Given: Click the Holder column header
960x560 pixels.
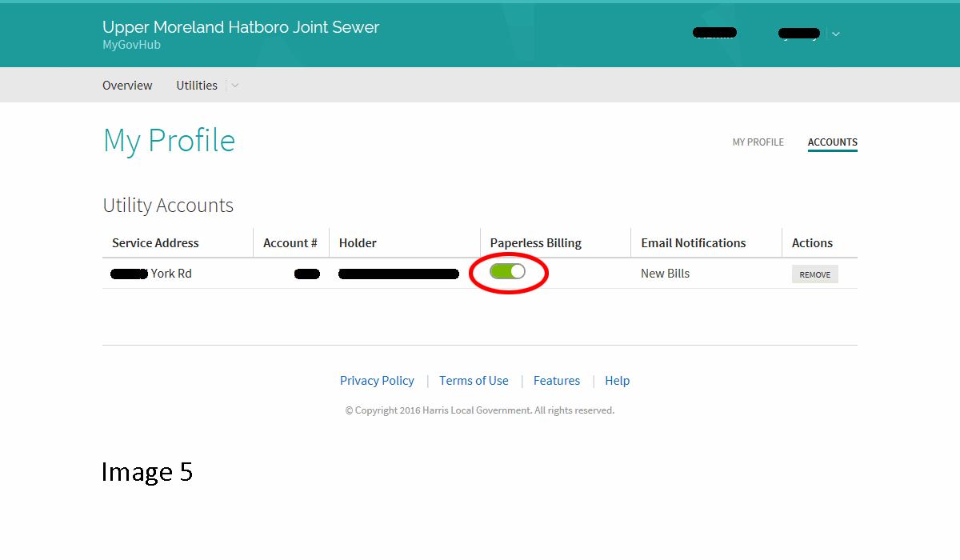Looking at the screenshot, I should point(358,243).
